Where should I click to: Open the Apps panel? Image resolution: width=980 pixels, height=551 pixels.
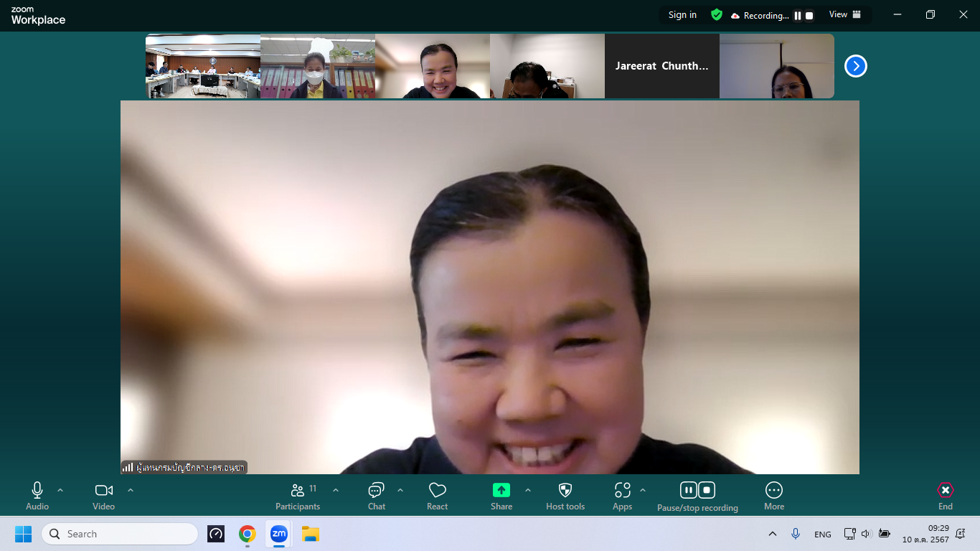(x=623, y=496)
